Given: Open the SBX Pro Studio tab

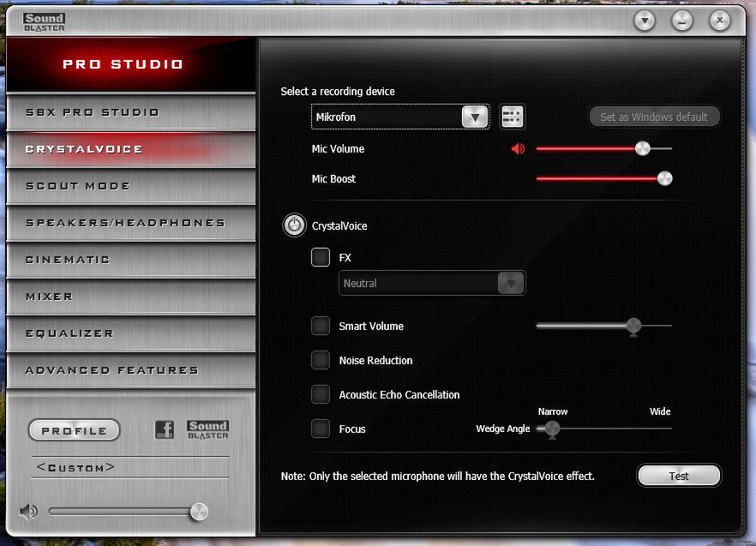Looking at the screenshot, I should 130,112.
